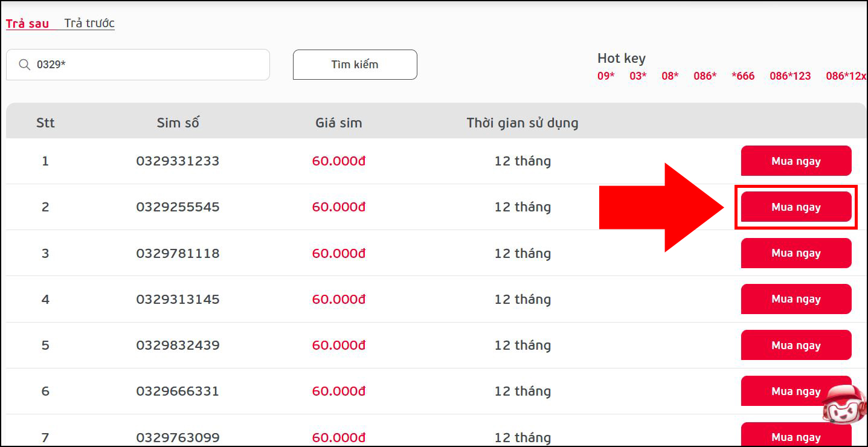Switch to the Trả sau tab
The width and height of the screenshot is (868, 447).
point(28,24)
